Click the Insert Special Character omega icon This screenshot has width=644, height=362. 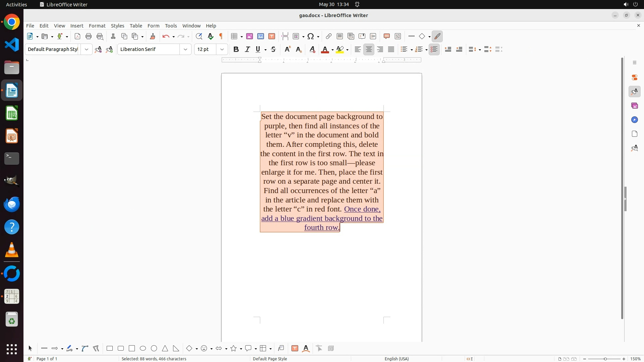tap(311, 36)
